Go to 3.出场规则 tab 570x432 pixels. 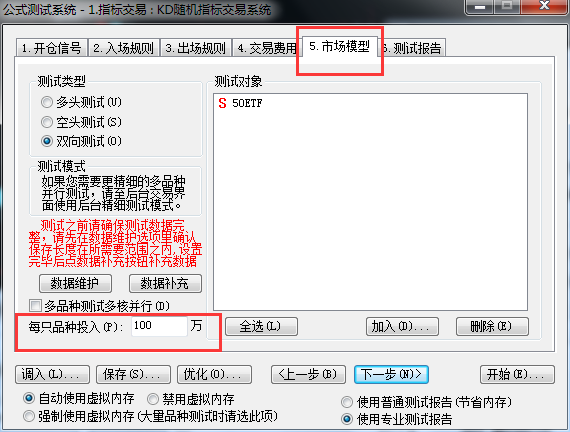click(195, 48)
